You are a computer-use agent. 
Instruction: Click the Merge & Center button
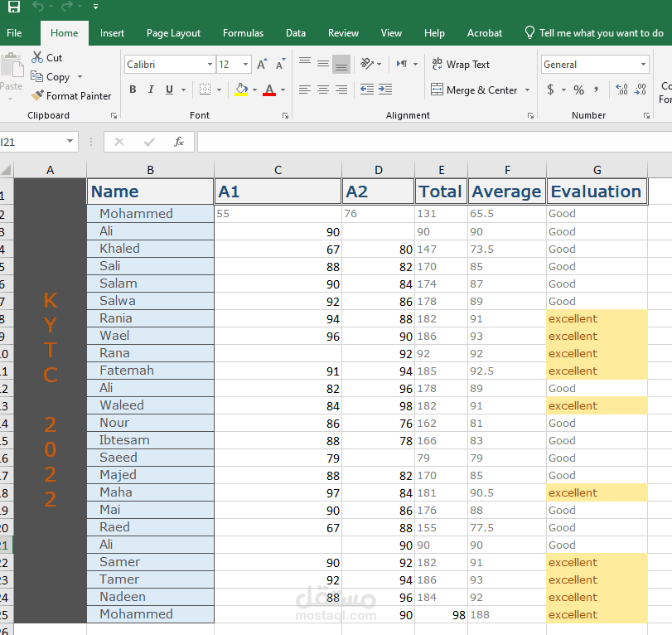[x=474, y=90]
